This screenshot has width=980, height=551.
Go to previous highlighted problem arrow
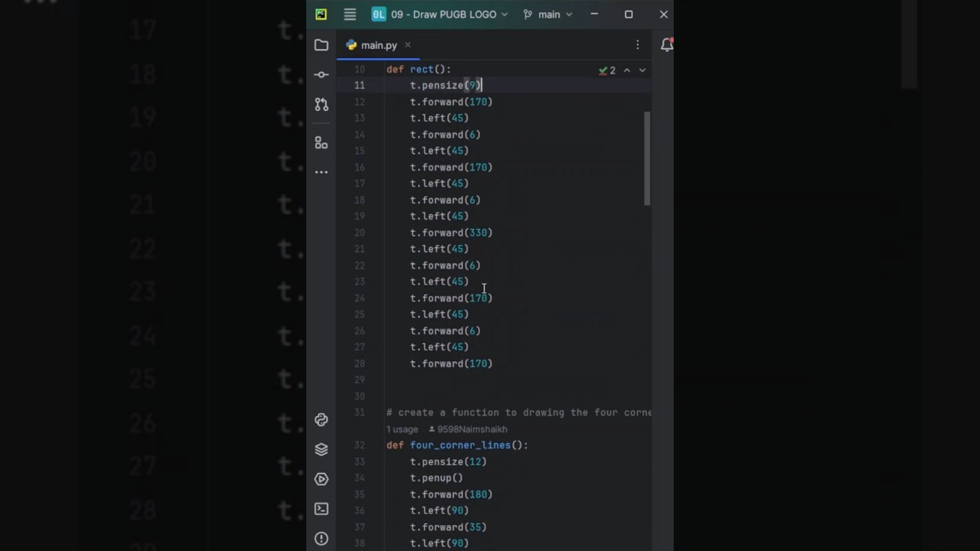coord(627,70)
